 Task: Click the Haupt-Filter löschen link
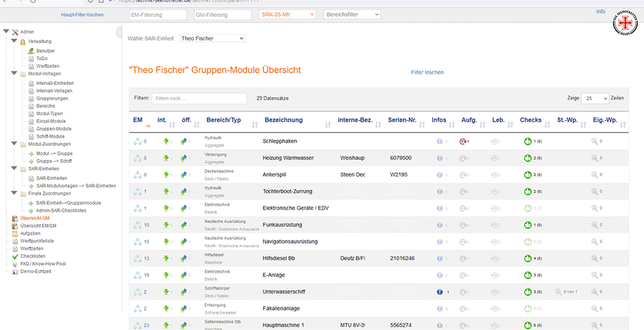click(x=82, y=15)
